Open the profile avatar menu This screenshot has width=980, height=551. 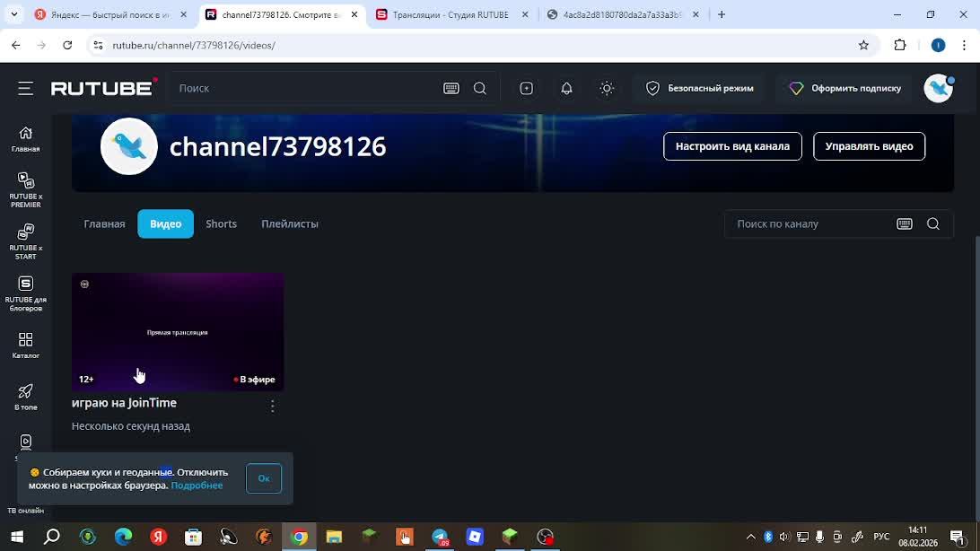click(938, 89)
